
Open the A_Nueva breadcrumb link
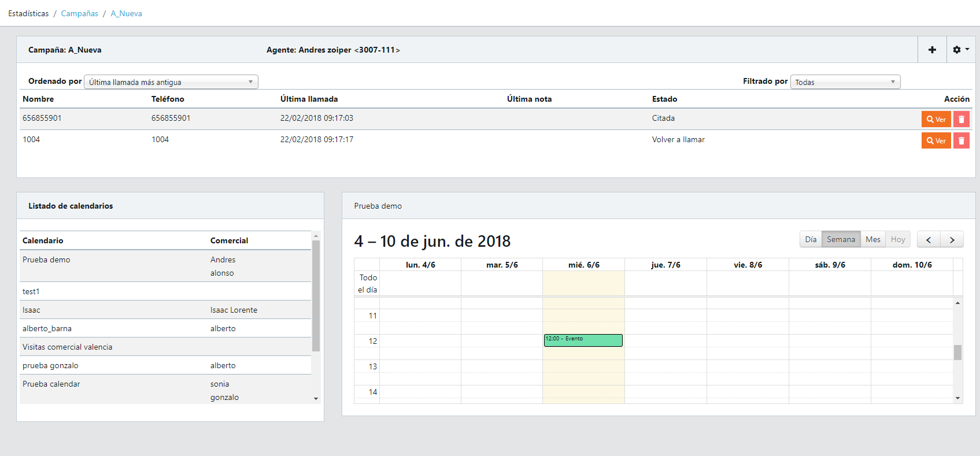126,13
